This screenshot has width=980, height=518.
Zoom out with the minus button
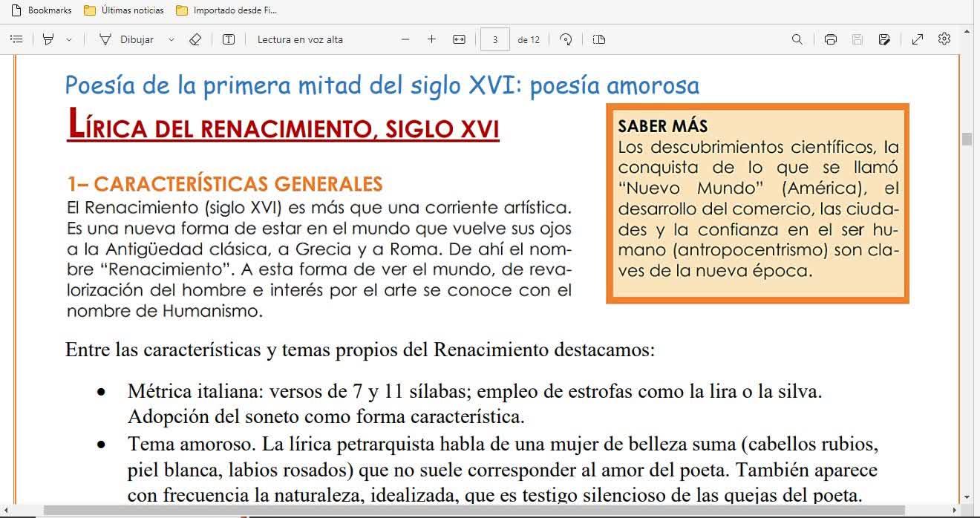click(x=405, y=39)
